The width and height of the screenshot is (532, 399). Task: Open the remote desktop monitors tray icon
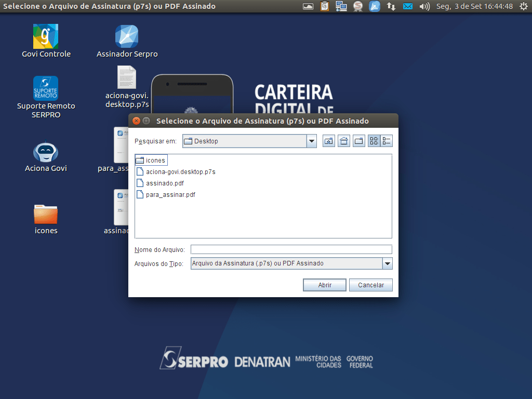(341, 6)
